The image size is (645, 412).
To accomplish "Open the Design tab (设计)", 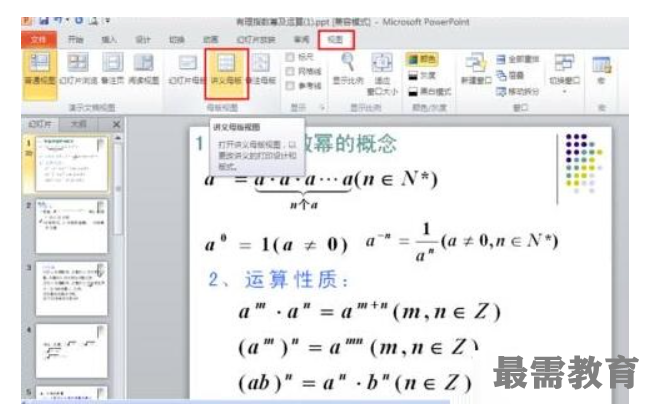I will click(x=143, y=39).
